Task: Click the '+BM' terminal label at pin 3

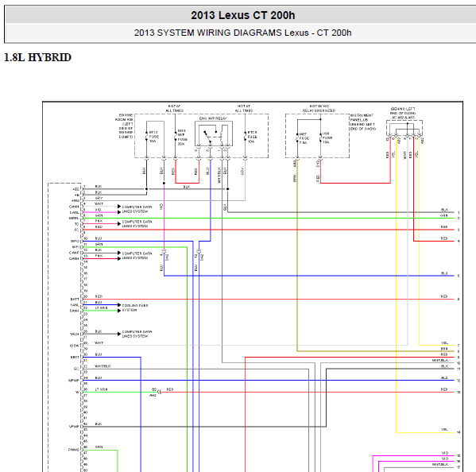Action: 75,200
